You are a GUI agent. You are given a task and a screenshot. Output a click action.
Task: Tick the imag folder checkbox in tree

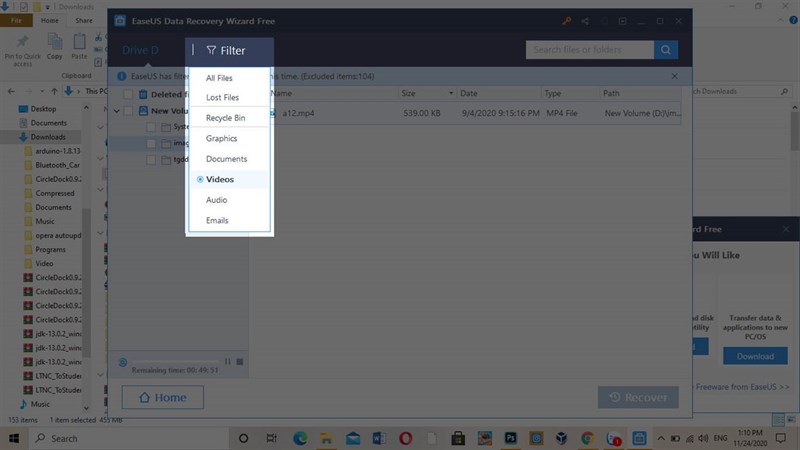(x=151, y=143)
